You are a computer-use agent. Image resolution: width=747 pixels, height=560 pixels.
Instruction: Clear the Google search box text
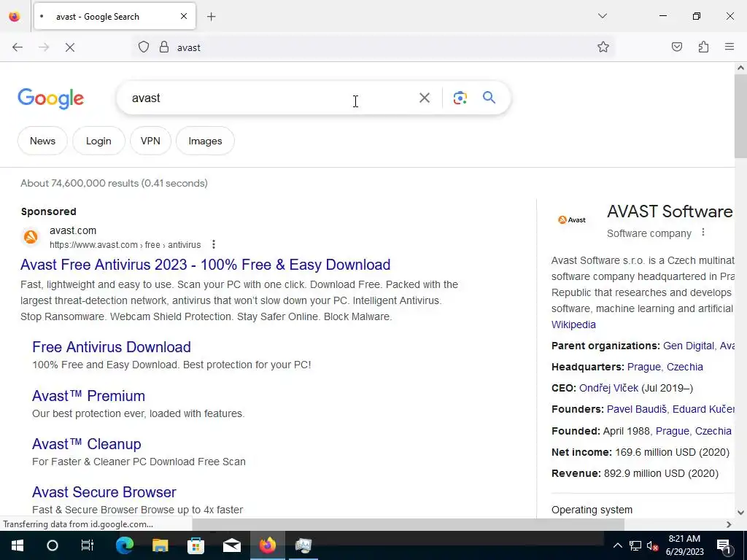point(425,98)
